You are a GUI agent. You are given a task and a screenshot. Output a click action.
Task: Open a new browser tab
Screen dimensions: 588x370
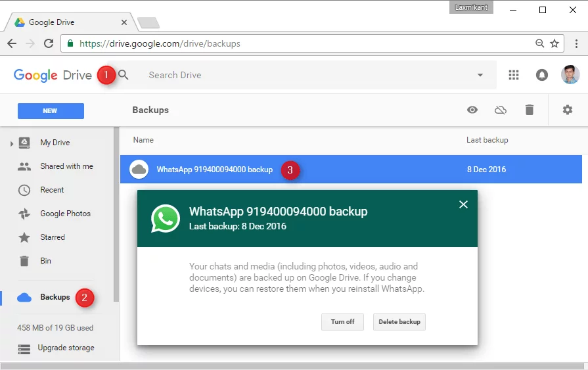148,23
